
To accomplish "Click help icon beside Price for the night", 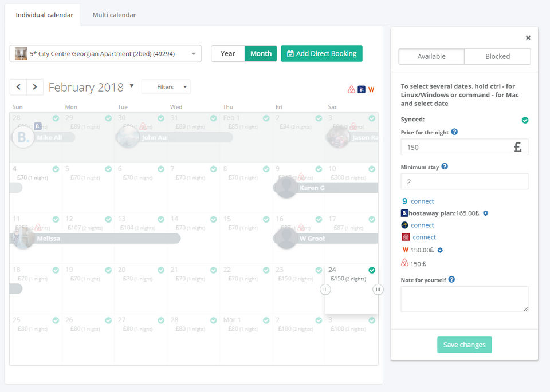I will [x=454, y=132].
